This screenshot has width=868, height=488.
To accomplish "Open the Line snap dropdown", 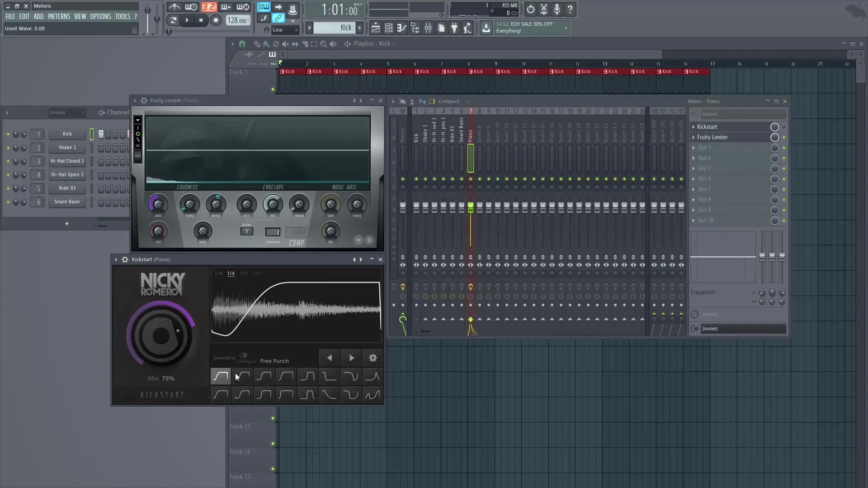I will tap(284, 30).
